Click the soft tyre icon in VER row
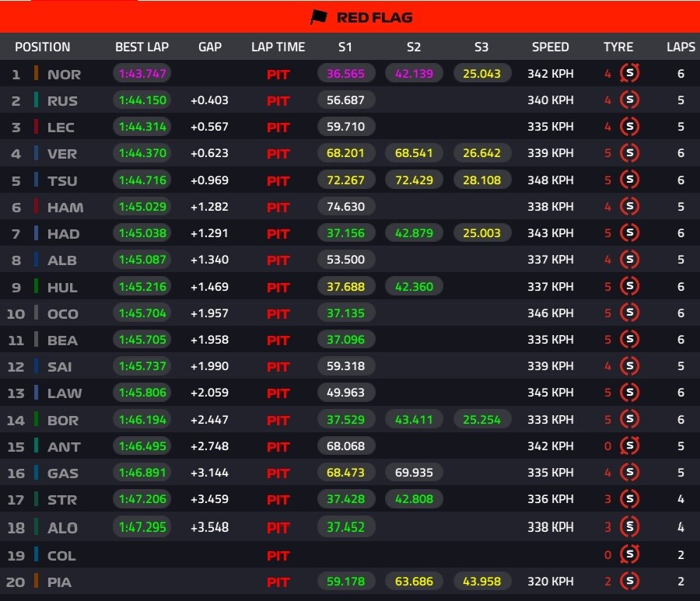 pyautogui.click(x=629, y=153)
